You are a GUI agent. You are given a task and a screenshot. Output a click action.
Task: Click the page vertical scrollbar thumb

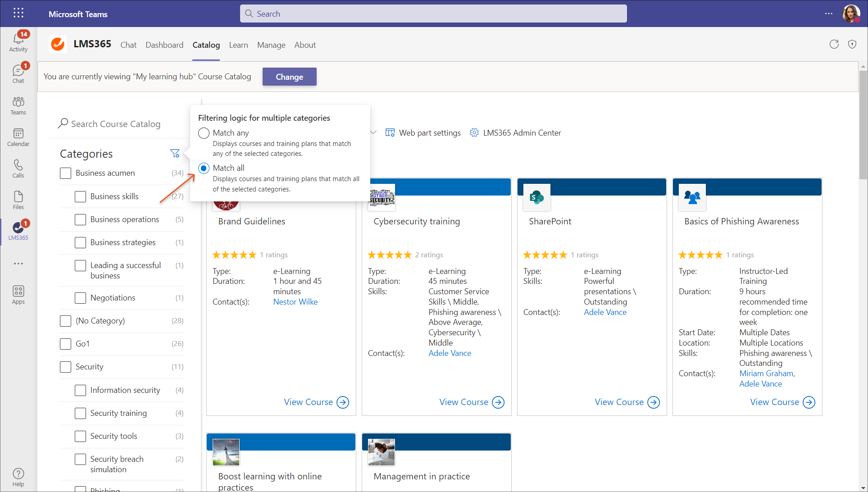click(x=863, y=125)
